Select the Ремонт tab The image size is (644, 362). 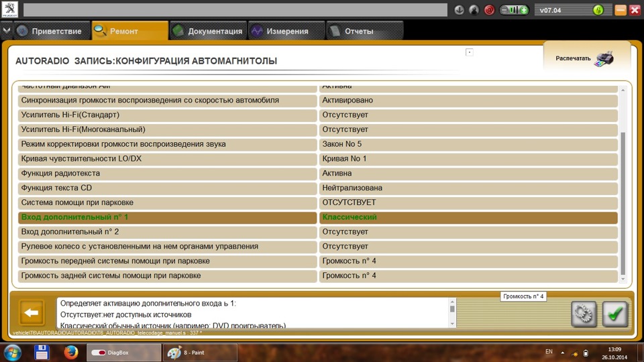point(129,31)
